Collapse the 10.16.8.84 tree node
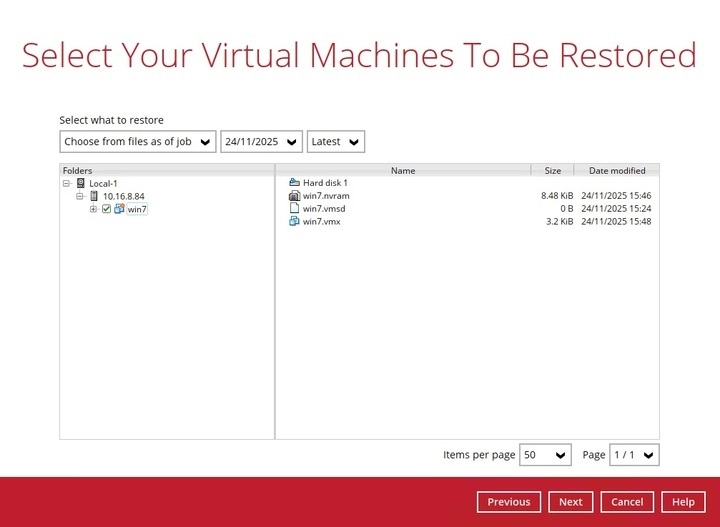 (x=80, y=196)
